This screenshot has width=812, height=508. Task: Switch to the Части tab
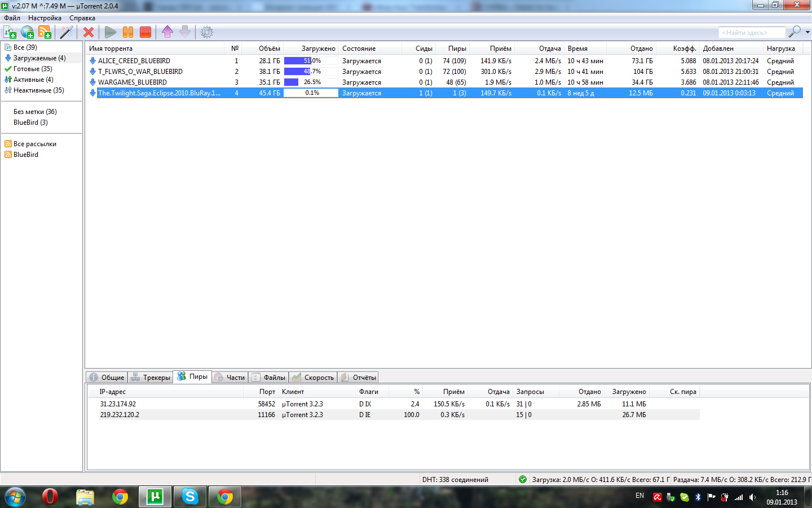point(230,378)
